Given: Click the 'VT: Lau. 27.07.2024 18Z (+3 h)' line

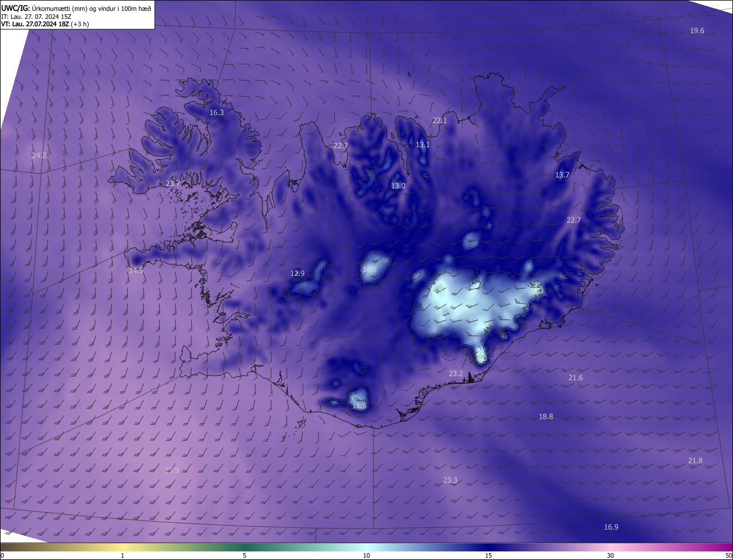Looking at the screenshot, I should coord(46,24).
